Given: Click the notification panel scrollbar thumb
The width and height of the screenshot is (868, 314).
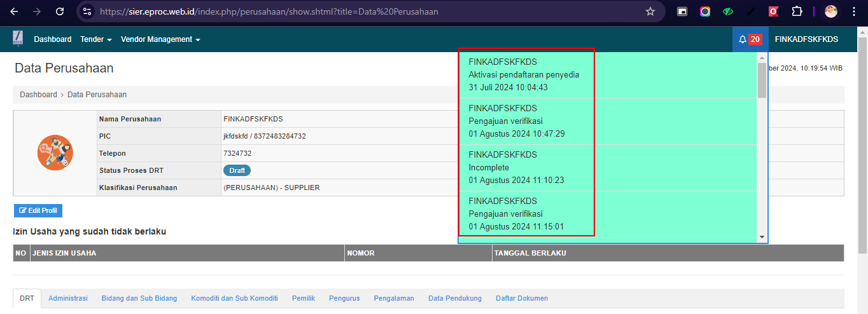Looking at the screenshot, I should tap(762, 80).
